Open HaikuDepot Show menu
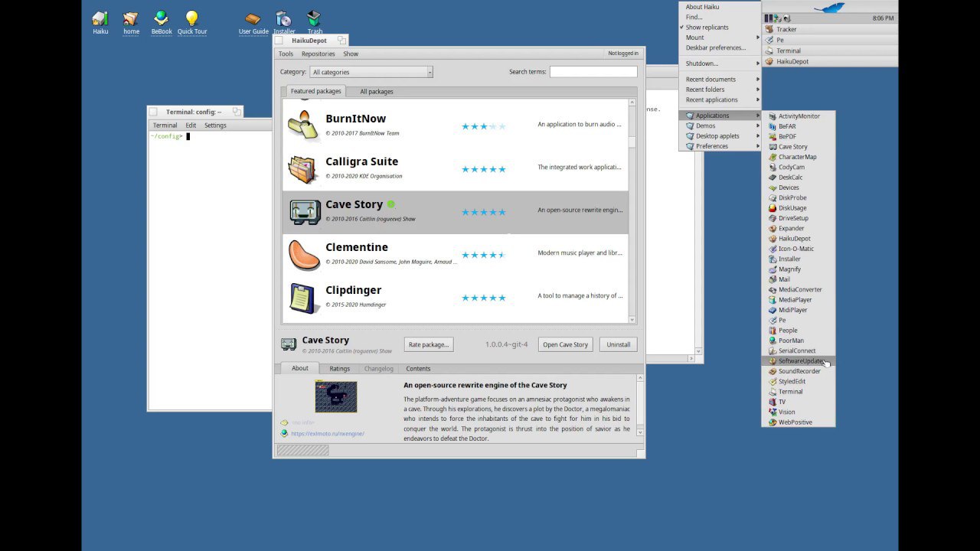 click(351, 54)
